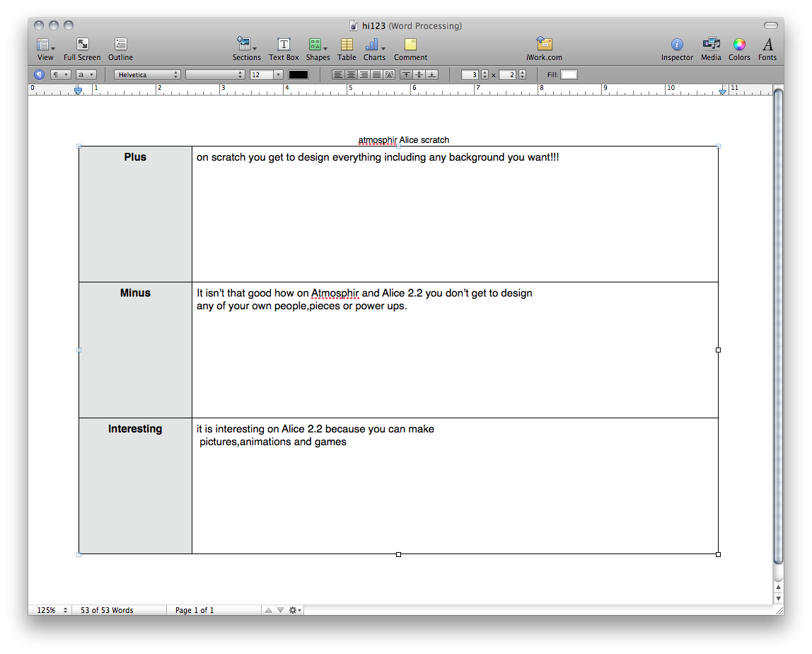Center align text
The image size is (812, 654).
point(351,74)
